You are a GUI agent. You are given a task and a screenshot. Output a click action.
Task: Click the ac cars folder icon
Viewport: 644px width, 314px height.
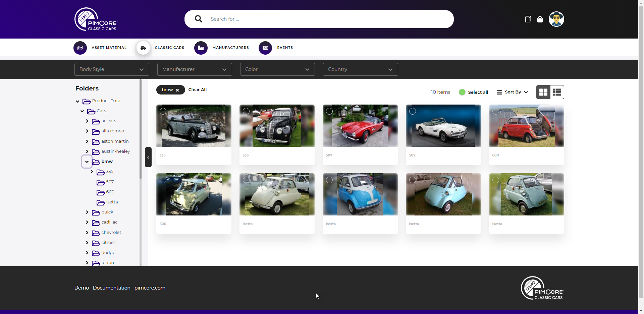(x=96, y=121)
